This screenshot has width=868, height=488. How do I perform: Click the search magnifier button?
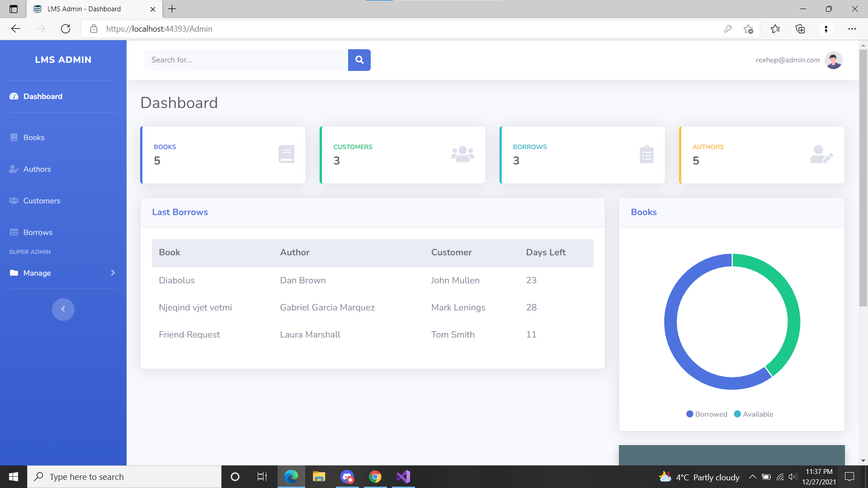359,60
